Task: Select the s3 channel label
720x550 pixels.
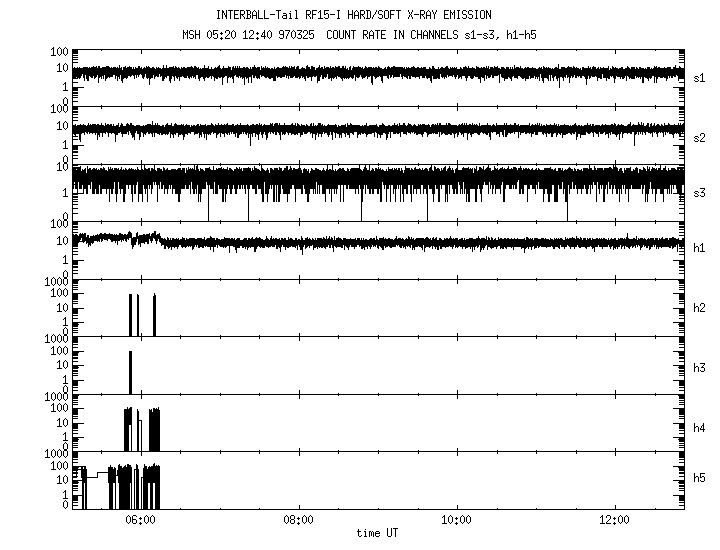Action: 700,192
